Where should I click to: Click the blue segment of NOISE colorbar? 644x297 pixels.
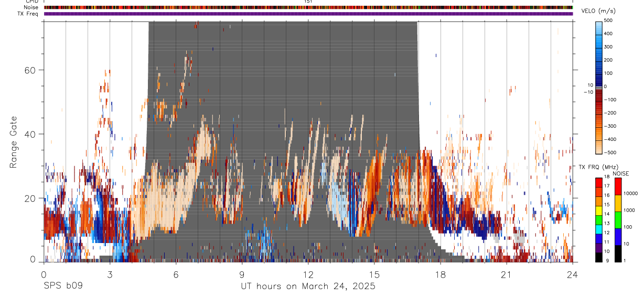[618, 237]
